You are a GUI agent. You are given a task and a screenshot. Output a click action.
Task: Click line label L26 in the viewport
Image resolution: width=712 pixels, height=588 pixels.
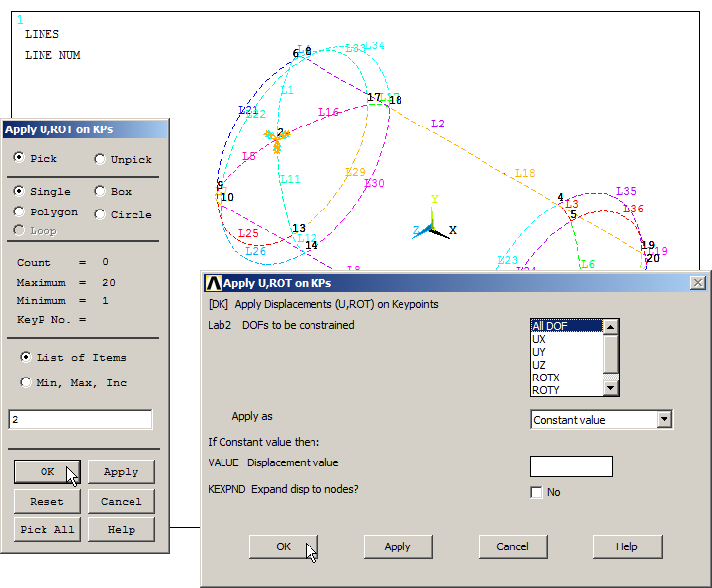pyautogui.click(x=256, y=251)
